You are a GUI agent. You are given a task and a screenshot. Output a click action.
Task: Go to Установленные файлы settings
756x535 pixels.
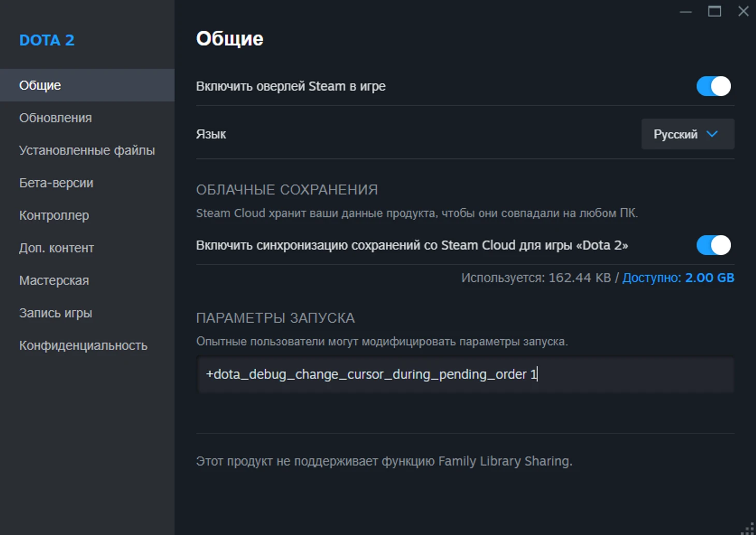click(x=87, y=151)
